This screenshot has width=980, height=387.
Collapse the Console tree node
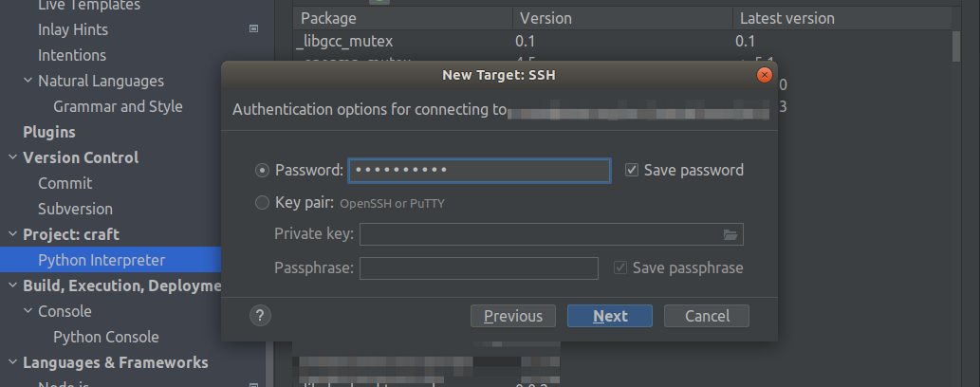28,311
